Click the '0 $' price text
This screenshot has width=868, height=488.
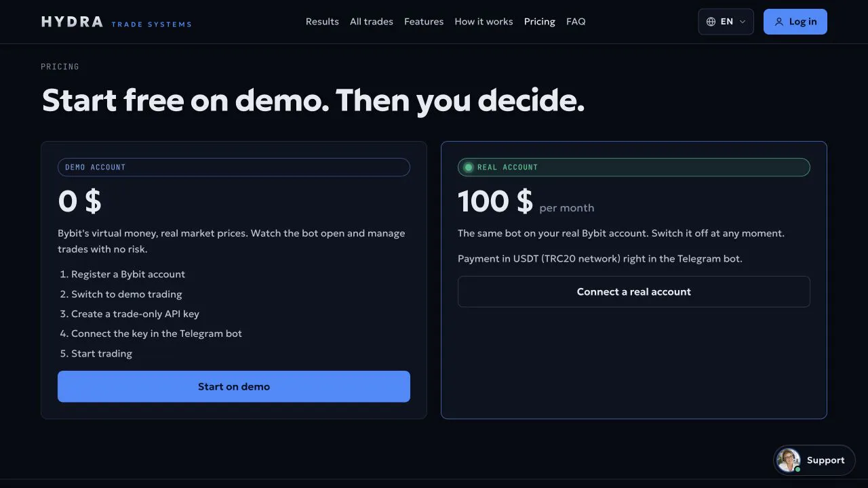[79, 201]
